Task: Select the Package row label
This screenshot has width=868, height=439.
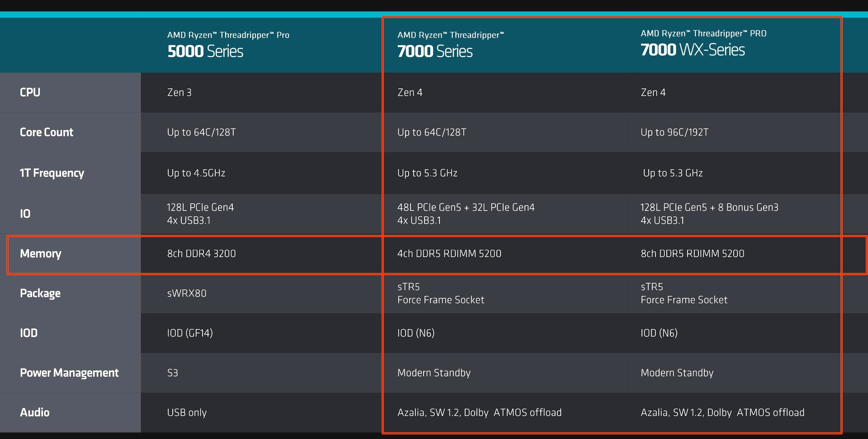Action: pos(40,293)
